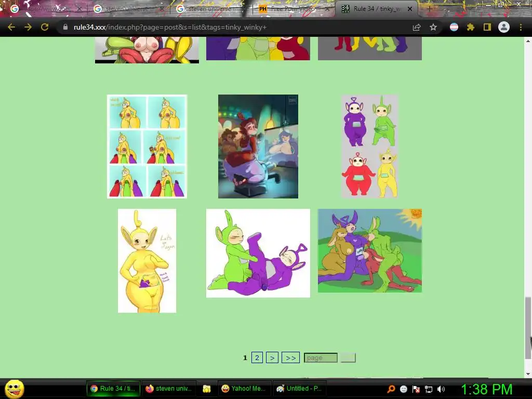Screen dimensions: 532x399
Task: Click the magnifier icon in system tray
Action: tap(391, 389)
